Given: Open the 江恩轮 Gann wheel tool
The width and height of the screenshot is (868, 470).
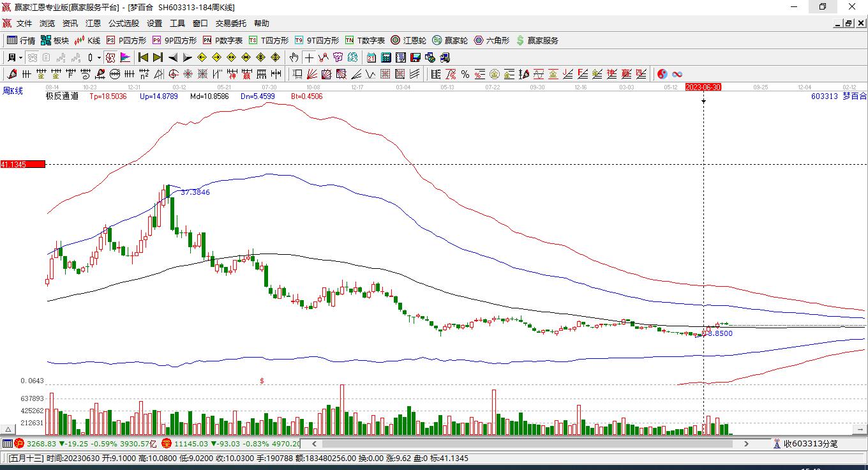Looking at the screenshot, I should click(408, 40).
